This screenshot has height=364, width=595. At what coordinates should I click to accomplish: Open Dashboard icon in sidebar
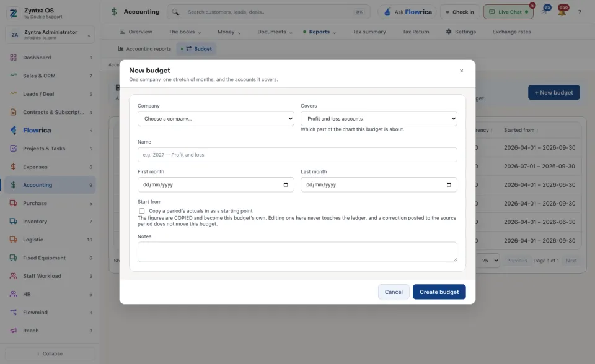pos(13,58)
